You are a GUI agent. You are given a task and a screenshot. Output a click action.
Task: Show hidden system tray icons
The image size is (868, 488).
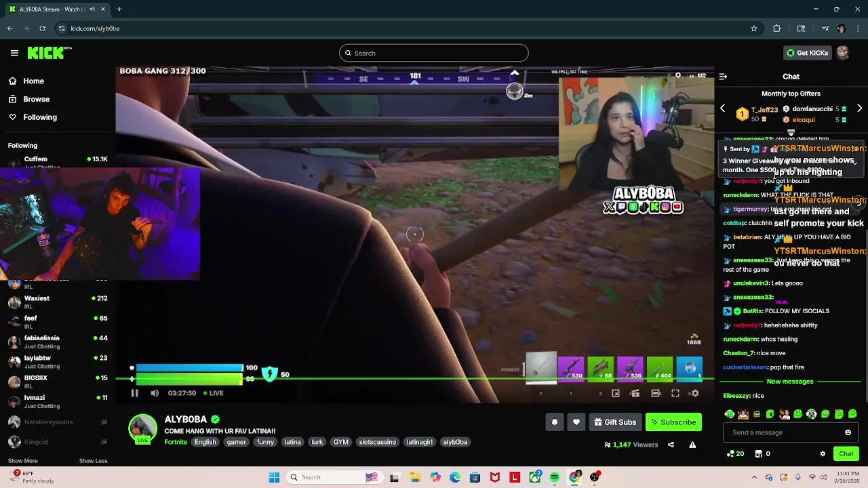pos(754,477)
